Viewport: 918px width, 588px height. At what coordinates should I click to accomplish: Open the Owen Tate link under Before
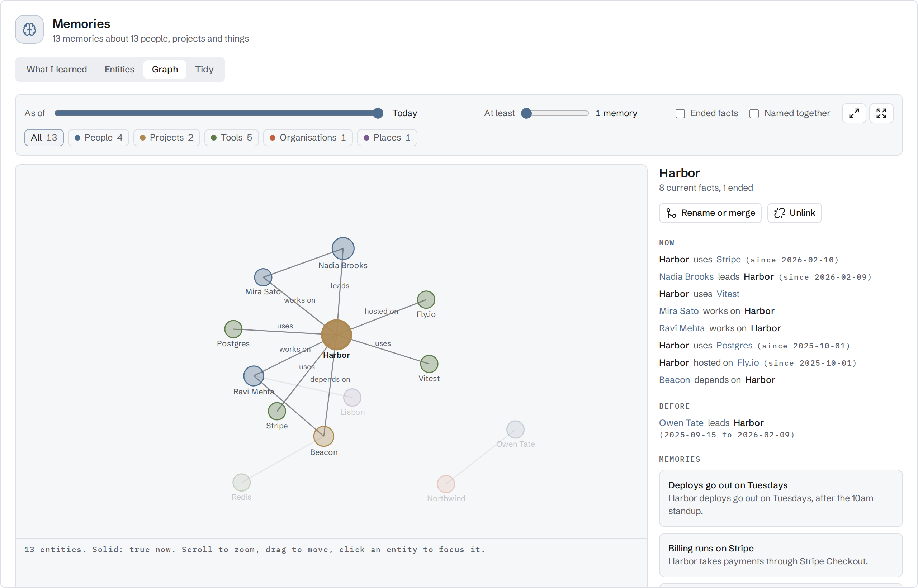pos(681,423)
